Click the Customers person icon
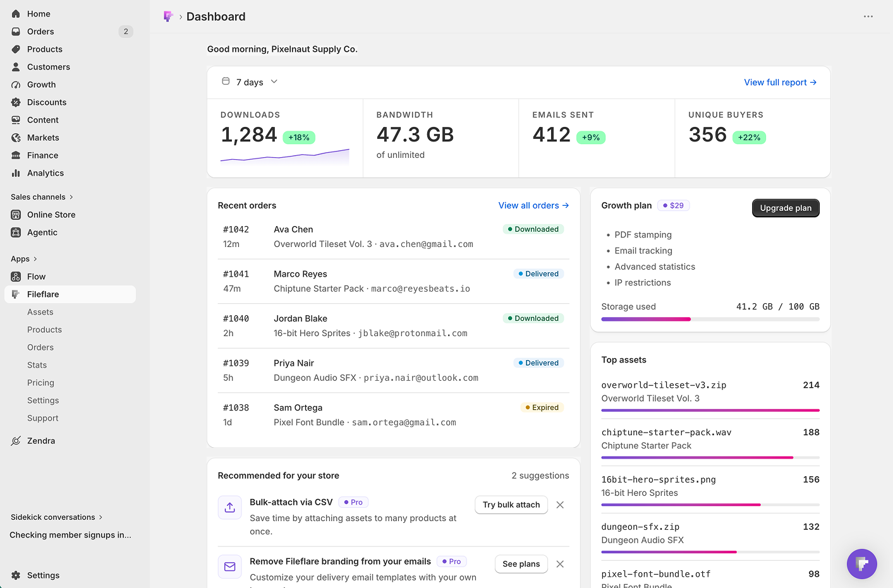This screenshot has width=893, height=588. pyautogui.click(x=16, y=67)
